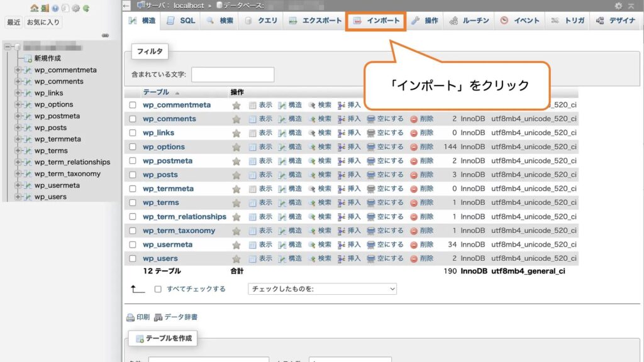Check the wp_posts row checkbox
The image size is (644, 362).
(x=133, y=175)
